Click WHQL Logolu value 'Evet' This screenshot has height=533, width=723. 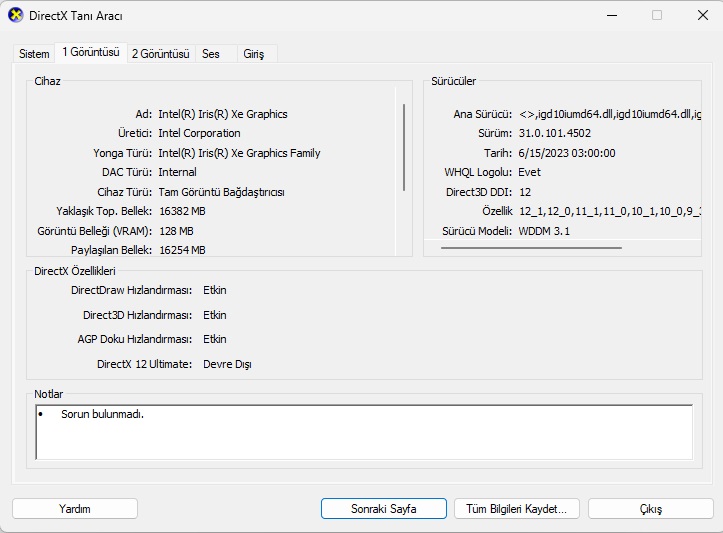[x=529, y=172]
